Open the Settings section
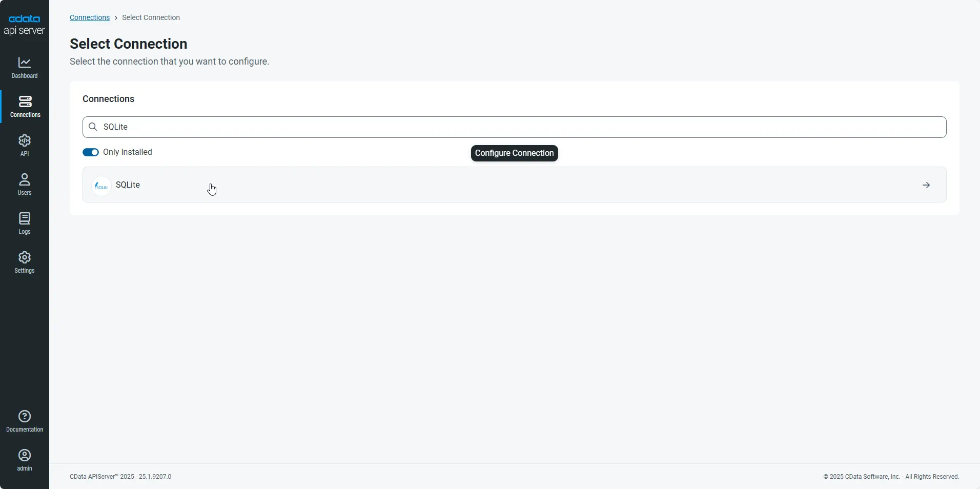The image size is (980, 489). (x=24, y=262)
